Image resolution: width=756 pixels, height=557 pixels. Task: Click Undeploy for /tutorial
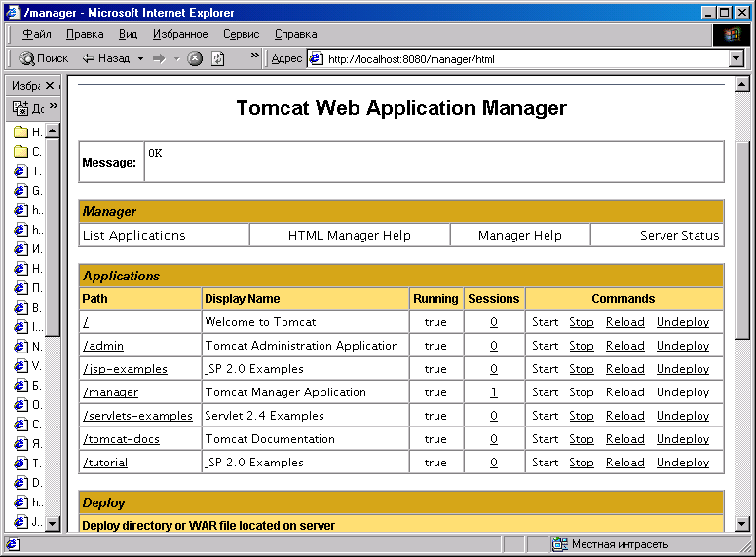683,463
